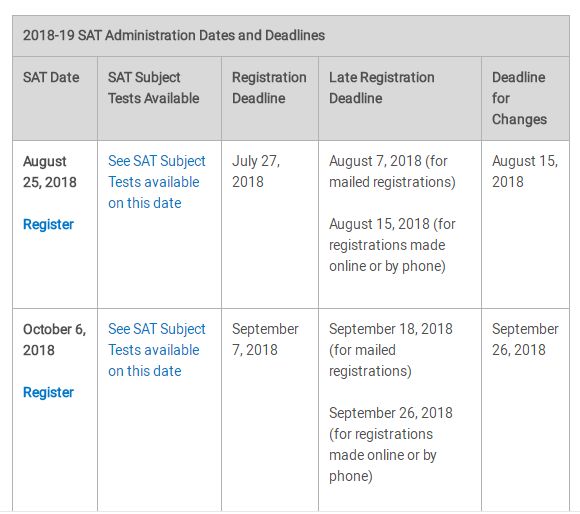Click August 15, 2018 online or phone text
Image resolution: width=580 pixels, height=514 pixels.
392,245
